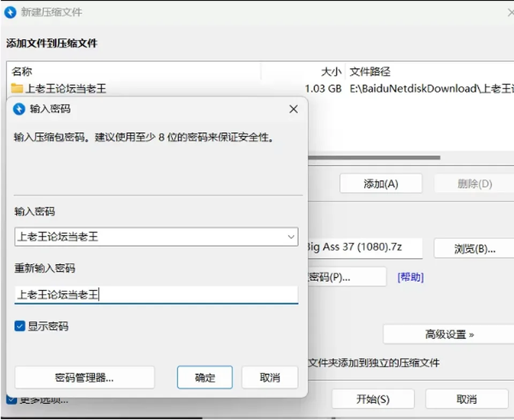Click the file list horizontal scrollbar
The image size is (514, 420).
coord(374,157)
